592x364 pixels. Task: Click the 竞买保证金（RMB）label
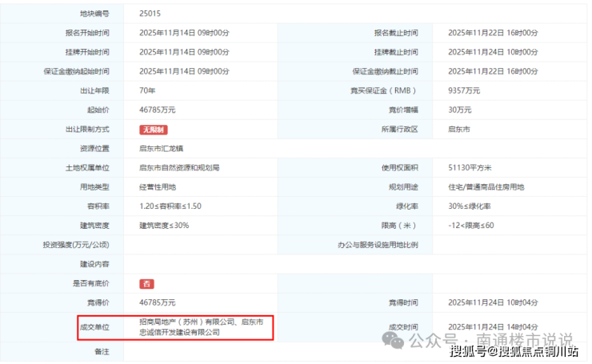click(x=384, y=90)
